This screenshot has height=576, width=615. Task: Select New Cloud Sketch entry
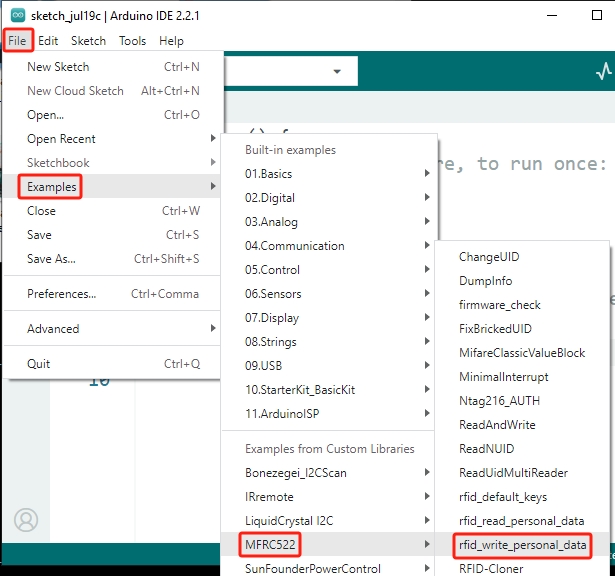pos(113,91)
